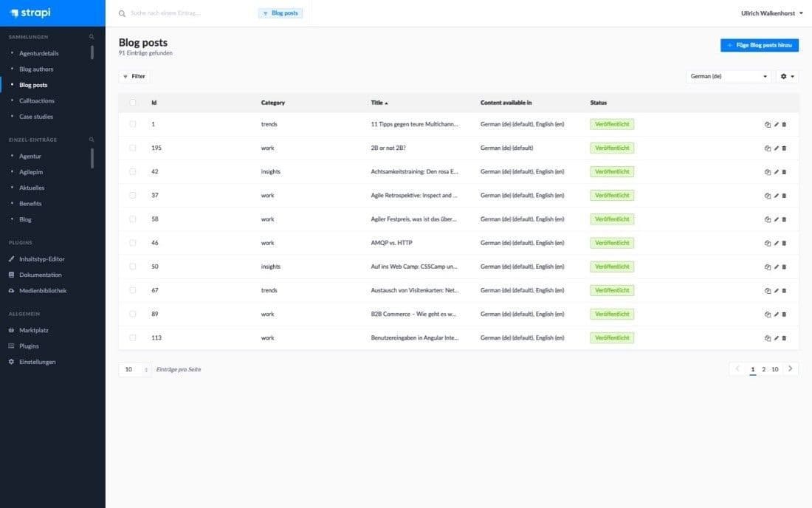Open the Marktplatz section
Image resolution: width=812 pixels, height=508 pixels.
click(35, 329)
